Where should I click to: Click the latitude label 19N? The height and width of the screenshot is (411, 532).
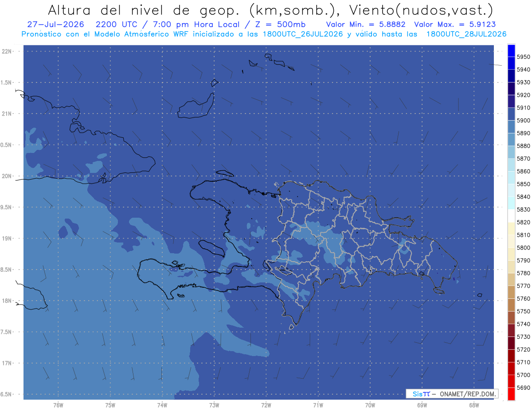pyautogui.click(x=6, y=238)
